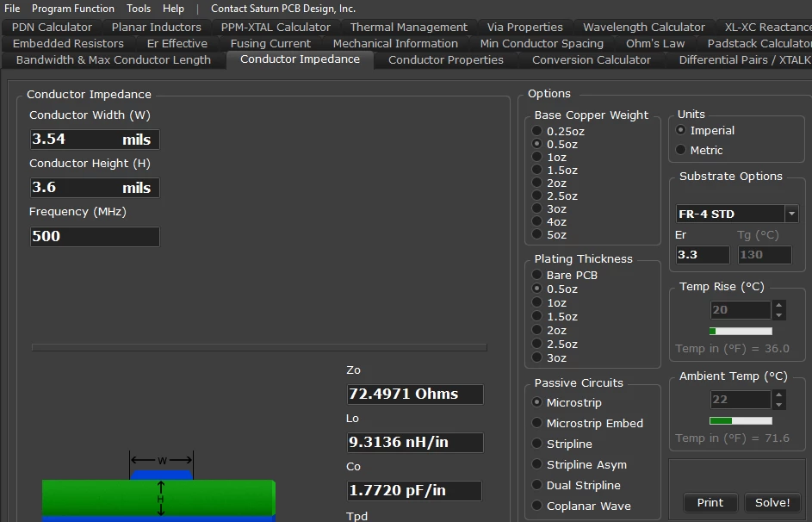The image size is (812, 522).
Task: Click the Frequency (MHz) input field
Action: [95, 237]
